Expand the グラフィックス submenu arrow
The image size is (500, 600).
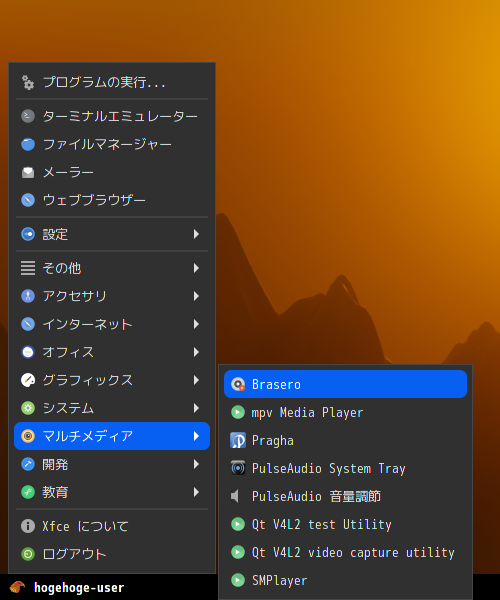(196, 380)
